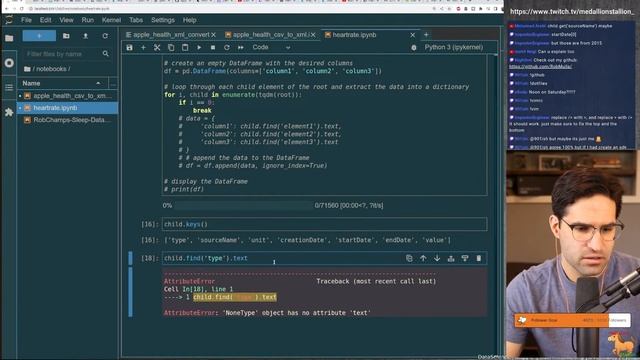Screen dimensions: 640x360
Task: Create a new folder icon
Action: (66, 36)
